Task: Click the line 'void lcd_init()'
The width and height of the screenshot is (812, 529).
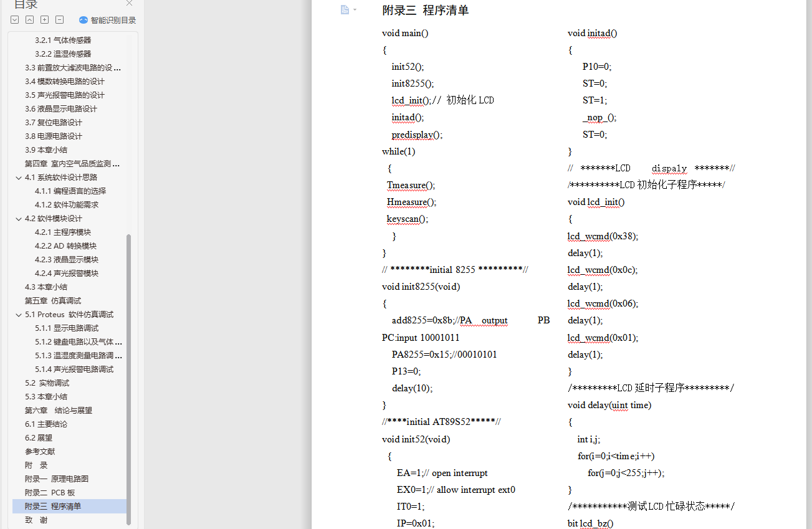Action: [x=596, y=202]
